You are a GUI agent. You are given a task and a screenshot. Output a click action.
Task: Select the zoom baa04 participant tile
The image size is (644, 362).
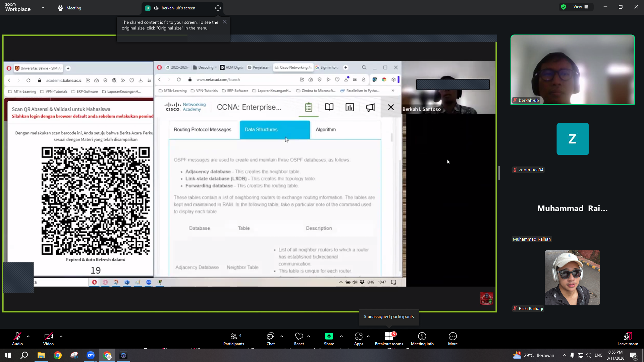(572, 139)
